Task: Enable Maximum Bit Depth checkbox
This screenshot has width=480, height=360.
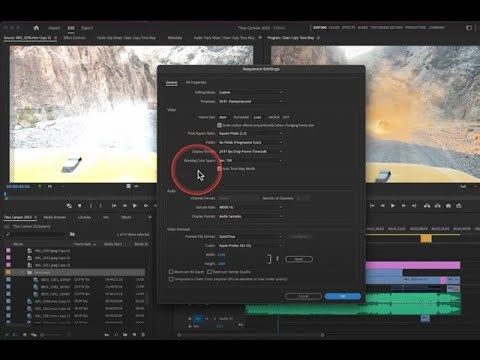Action: 171,272
